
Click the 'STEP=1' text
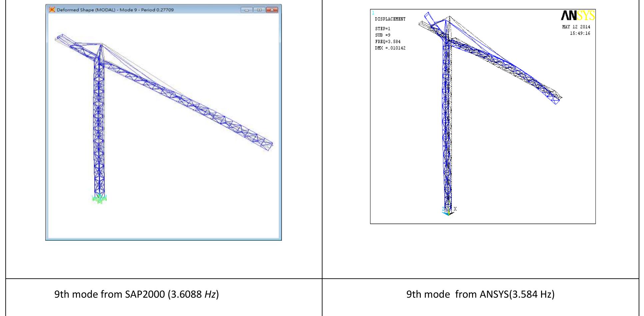[x=382, y=29]
